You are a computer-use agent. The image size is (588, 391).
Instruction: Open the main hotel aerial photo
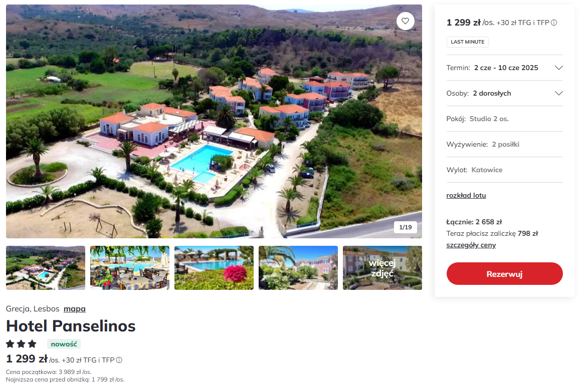214,121
